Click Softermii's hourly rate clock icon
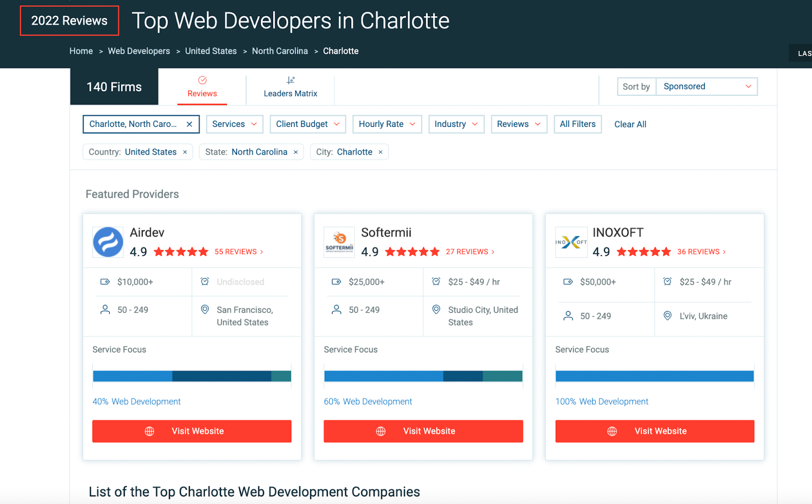Screen dimensions: 812x504 click(436, 281)
